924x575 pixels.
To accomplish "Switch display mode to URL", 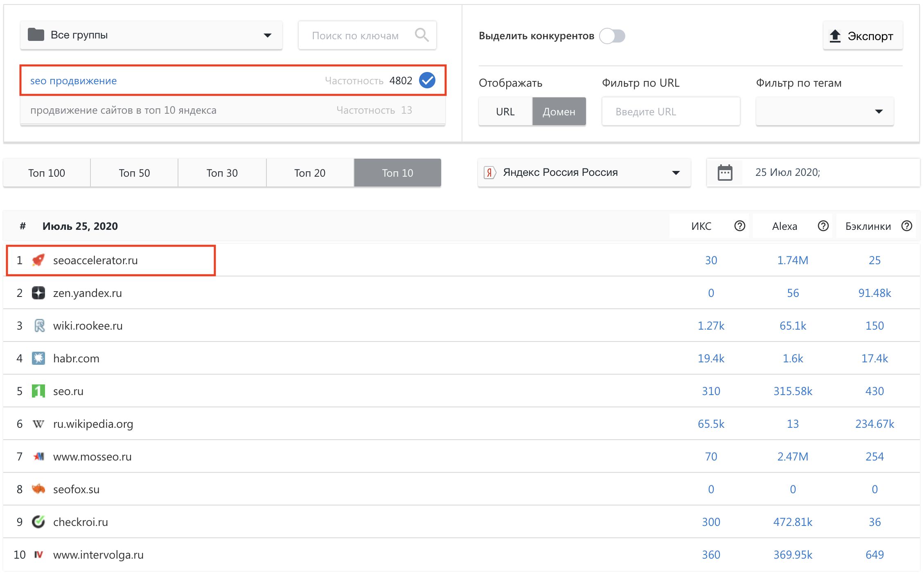I will click(505, 112).
